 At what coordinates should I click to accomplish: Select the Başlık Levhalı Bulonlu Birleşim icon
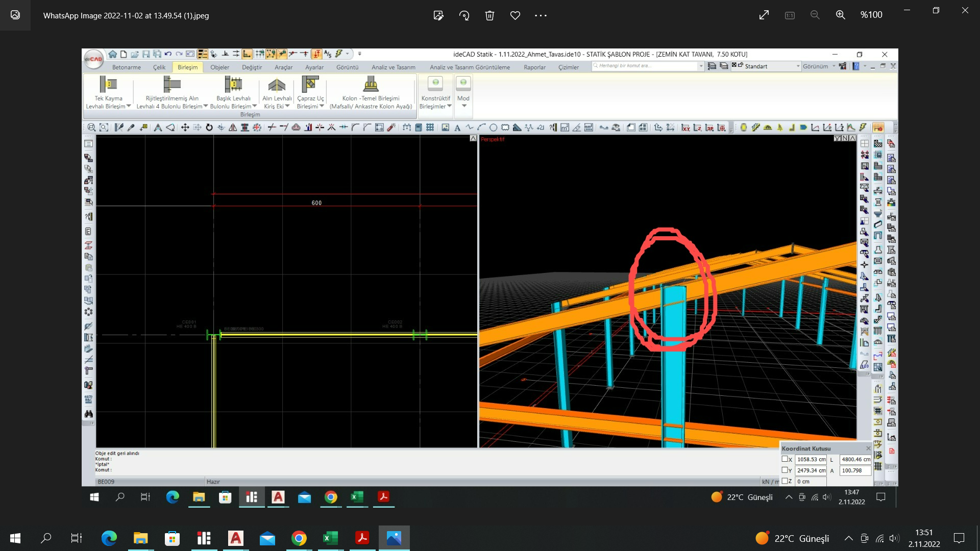[x=233, y=84]
